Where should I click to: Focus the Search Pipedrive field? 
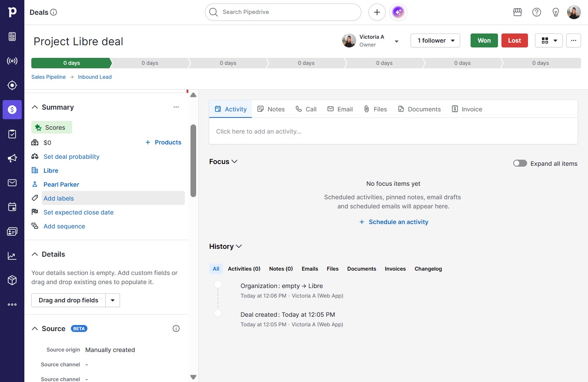pyautogui.click(x=283, y=12)
